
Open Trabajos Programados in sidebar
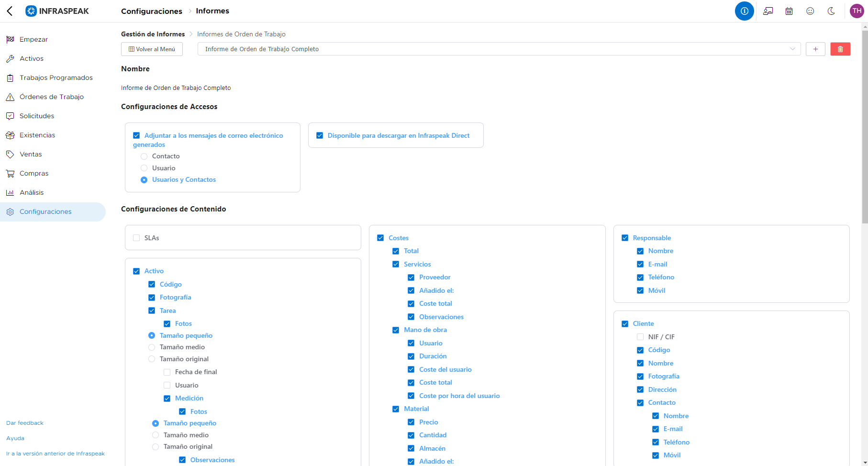click(x=53, y=78)
